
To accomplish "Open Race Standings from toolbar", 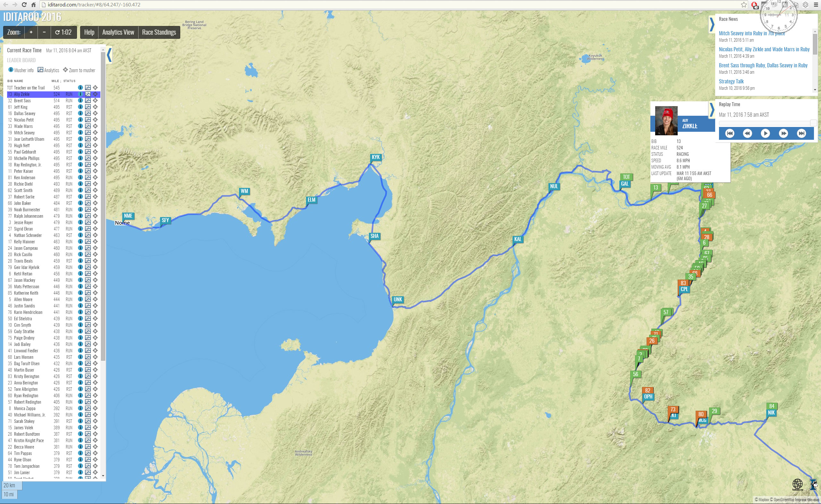I will tap(159, 32).
